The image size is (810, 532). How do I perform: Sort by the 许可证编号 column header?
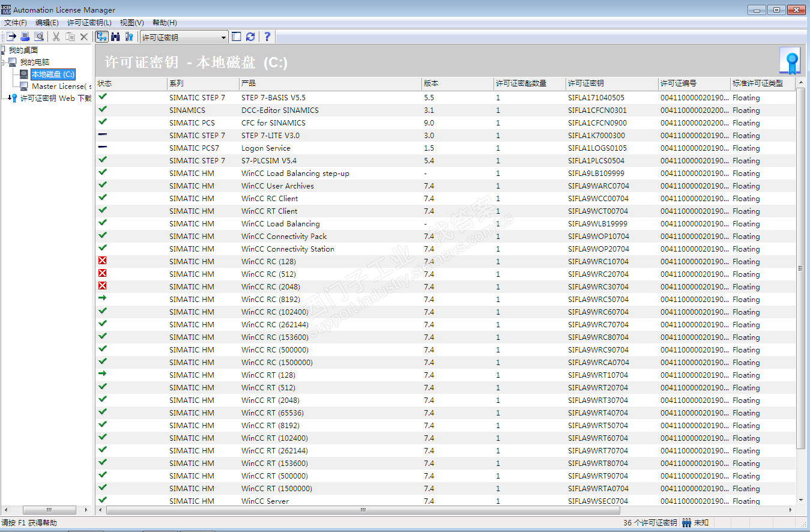[x=694, y=83]
